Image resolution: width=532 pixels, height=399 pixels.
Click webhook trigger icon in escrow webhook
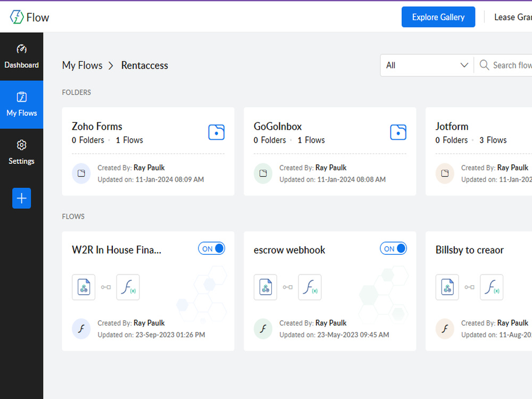pos(265,287)
